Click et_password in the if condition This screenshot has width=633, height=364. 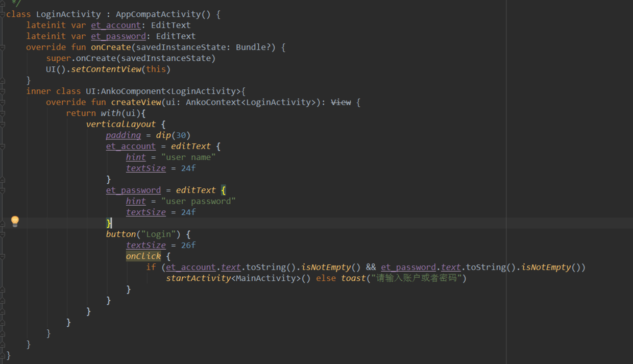click(408, 267)
